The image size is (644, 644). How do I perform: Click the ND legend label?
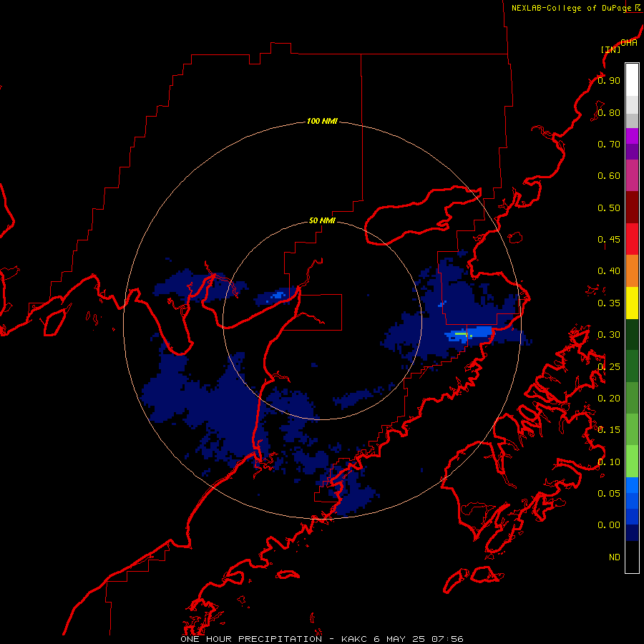[x=615, y=557]
